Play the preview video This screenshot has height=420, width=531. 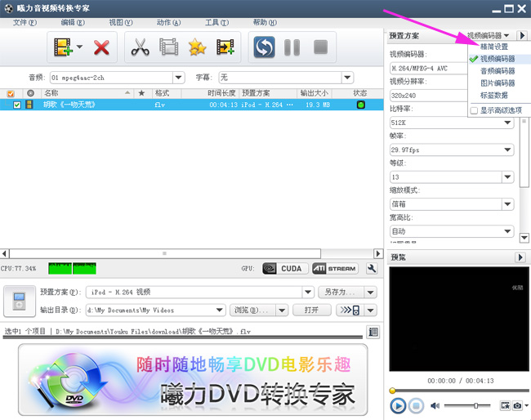pyautogui.click(x=398, y=405)
